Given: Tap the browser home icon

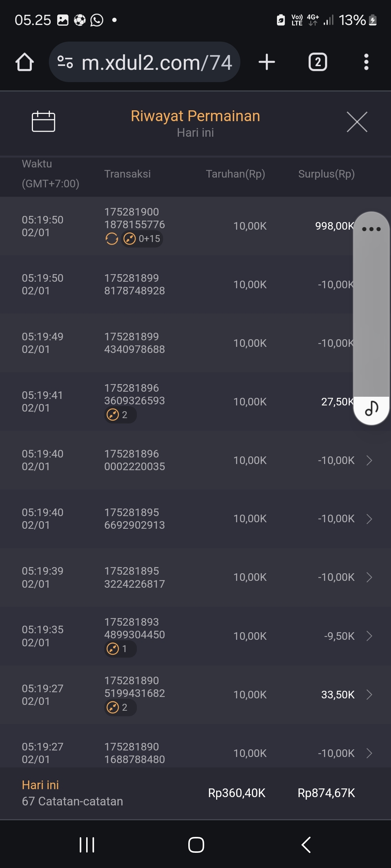Looking at the screenshot, I should pos(25,62).
